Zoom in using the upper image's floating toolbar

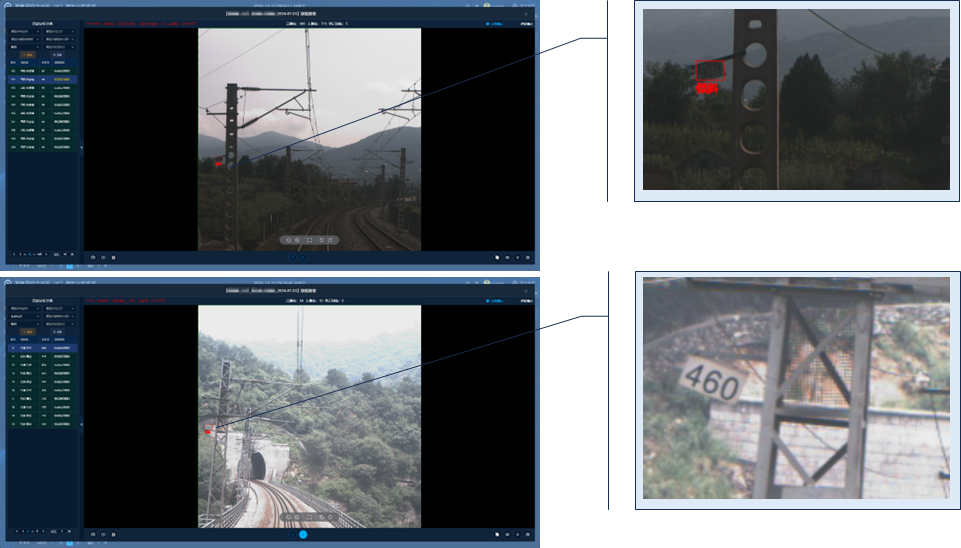[x=288, y=241]
